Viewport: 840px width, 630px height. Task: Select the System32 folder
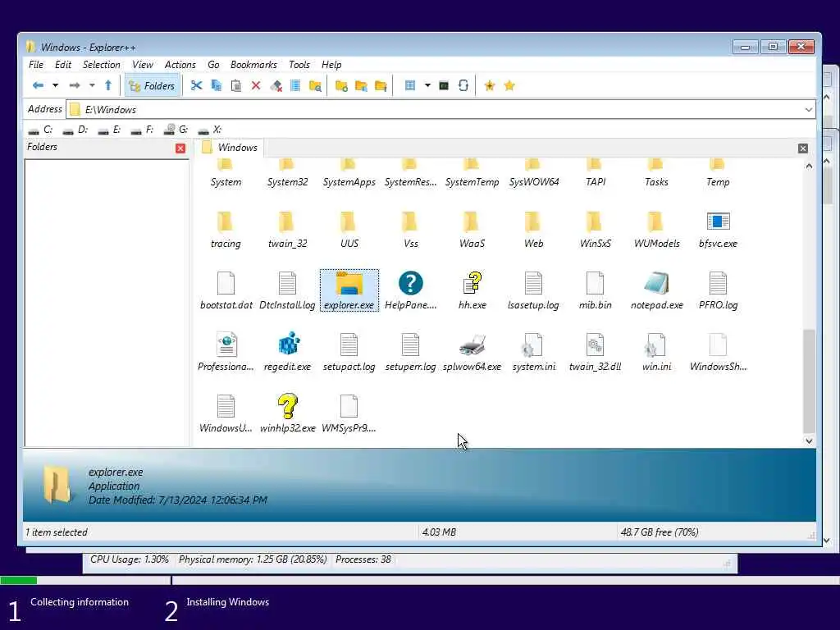click(287, 174)
